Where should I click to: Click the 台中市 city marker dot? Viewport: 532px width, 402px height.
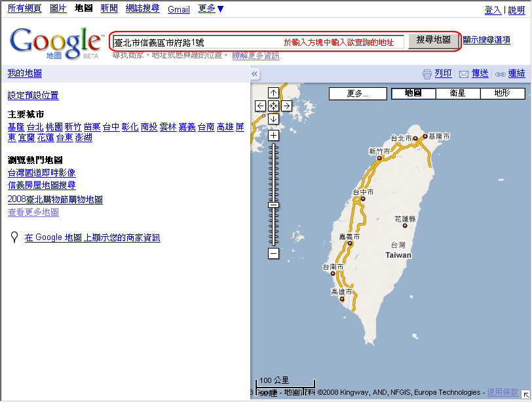[363, 199]
